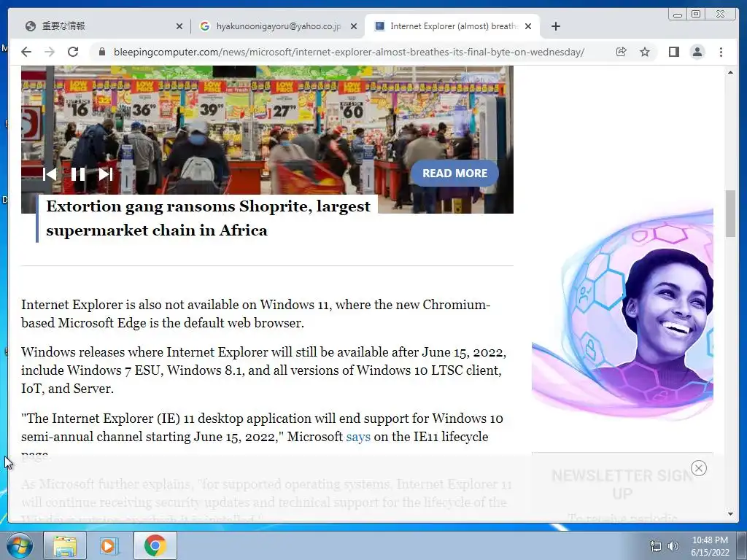Skip to the previous featured story

(x=50, y=174)
